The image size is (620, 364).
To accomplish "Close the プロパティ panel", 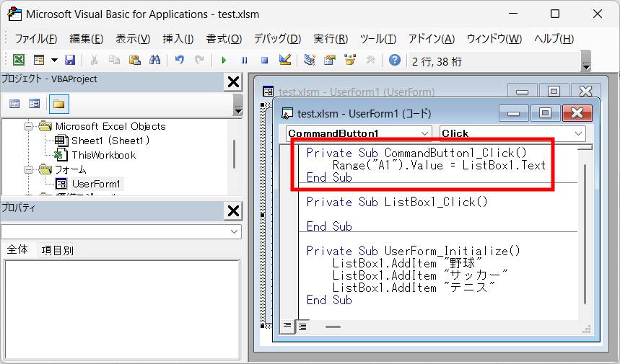I will coord(233,210).
